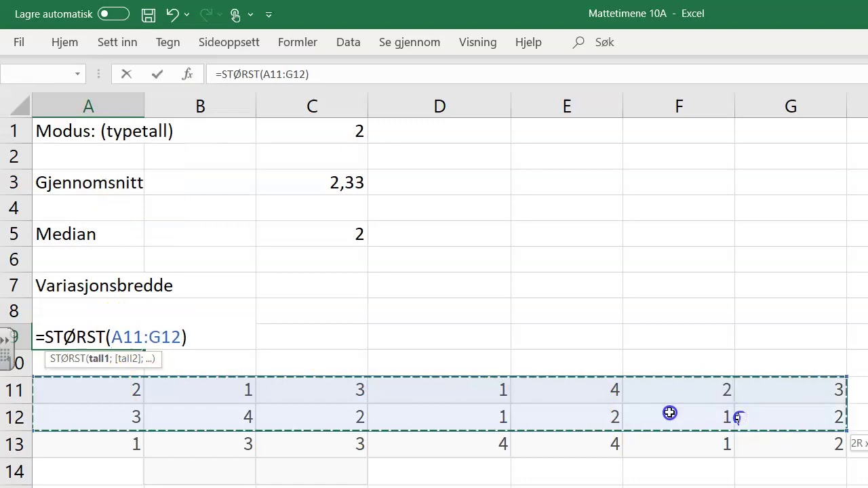Open the Tegn tab
Viewport: 868px width, 488px height.
click(x=168, y=42)
